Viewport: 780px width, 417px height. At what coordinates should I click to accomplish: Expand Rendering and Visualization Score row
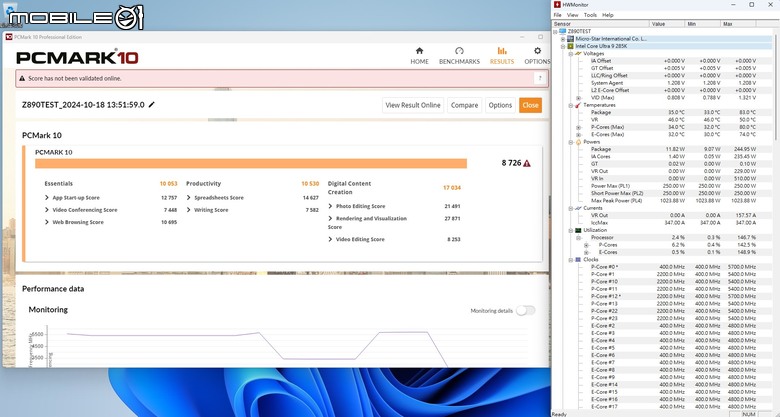(x=330, y=218)
